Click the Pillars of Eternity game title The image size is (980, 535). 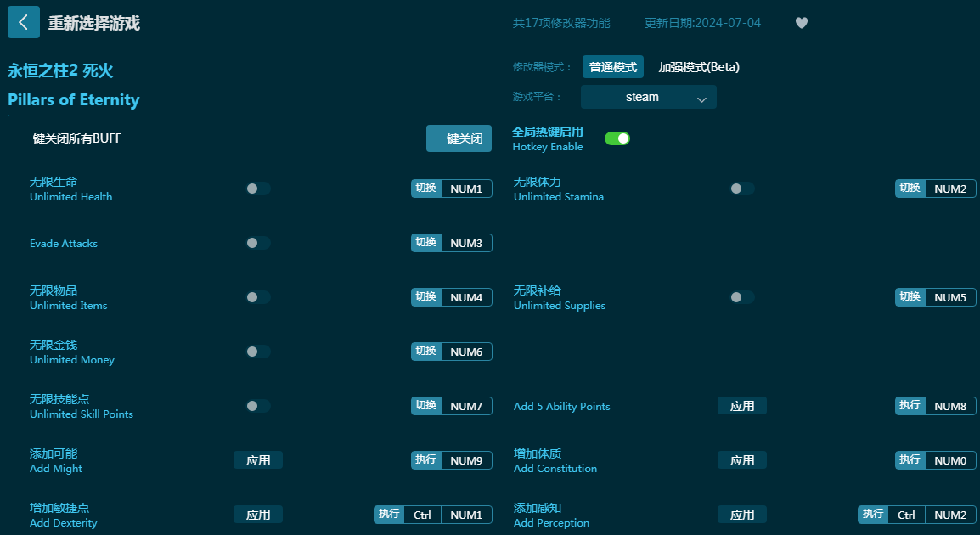[74, 100]
